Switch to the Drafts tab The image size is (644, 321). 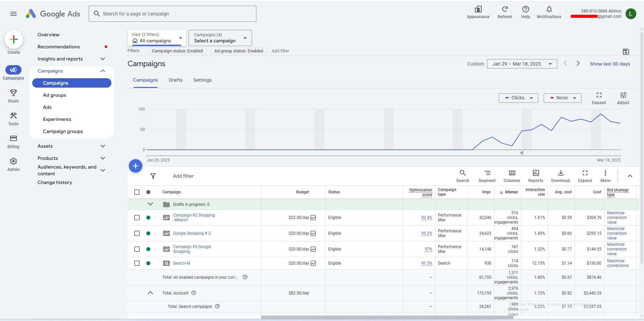tap(176, 80)
